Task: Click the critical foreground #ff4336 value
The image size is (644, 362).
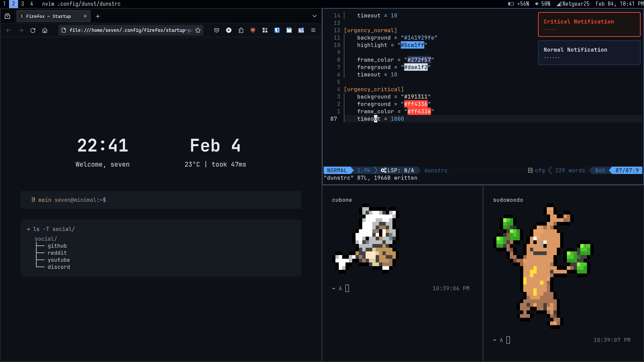Action: [x=416, y=104]
